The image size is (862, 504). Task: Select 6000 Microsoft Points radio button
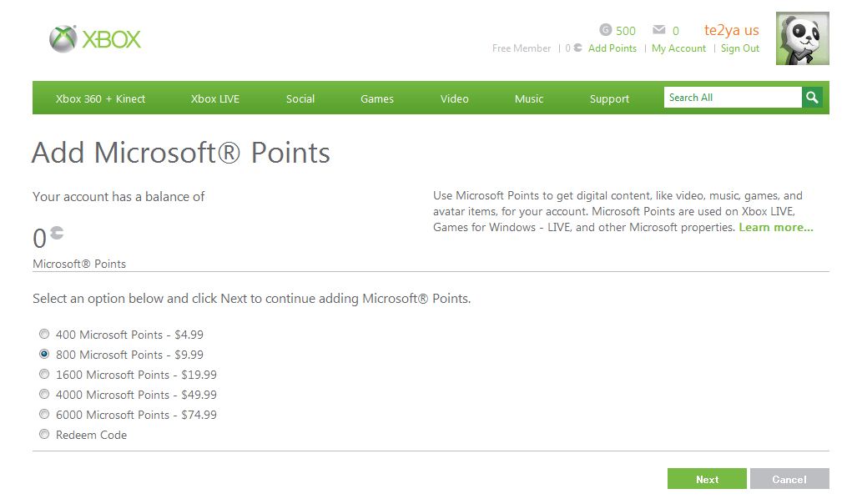click(x=44, y=414)
